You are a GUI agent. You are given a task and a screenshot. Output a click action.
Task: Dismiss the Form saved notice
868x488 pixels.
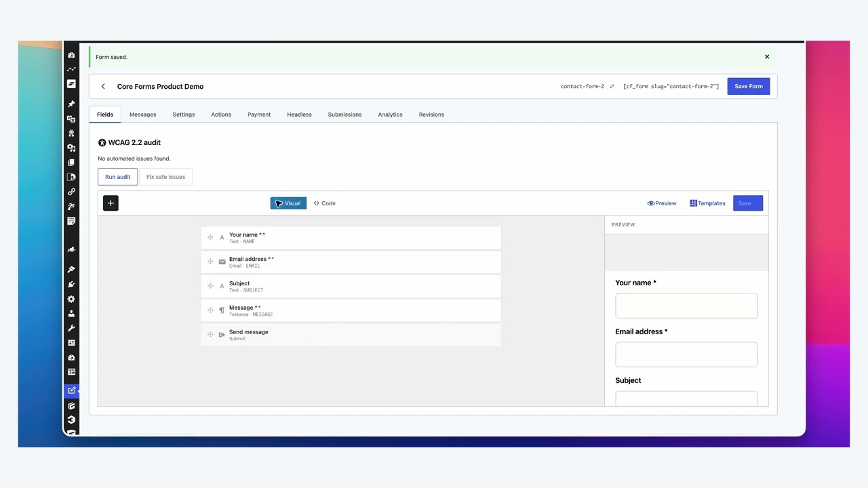click(x=767, y=57)
